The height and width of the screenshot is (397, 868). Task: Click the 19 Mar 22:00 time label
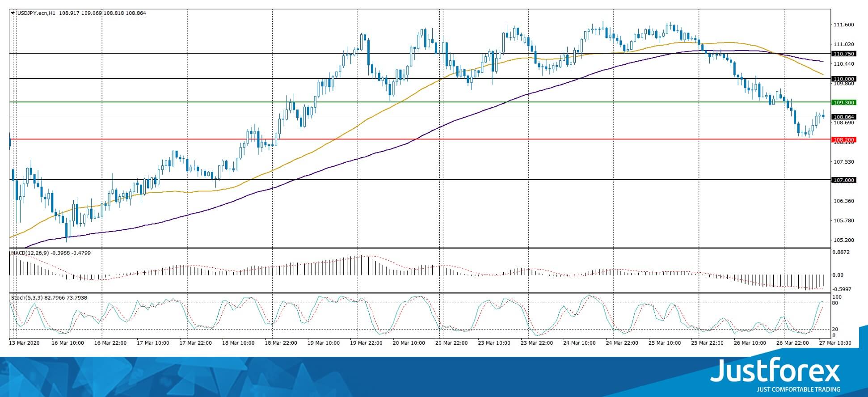pyautogui.click(x=366, y=343)
